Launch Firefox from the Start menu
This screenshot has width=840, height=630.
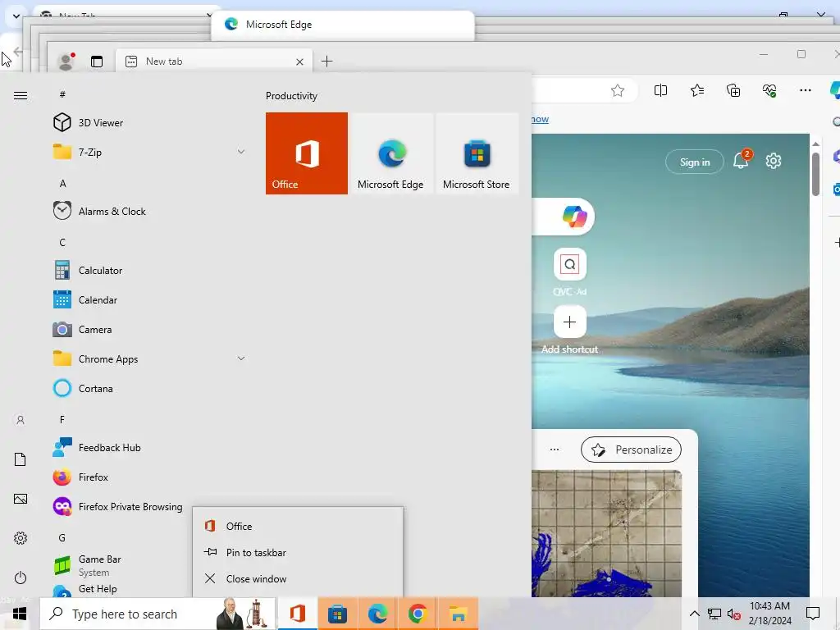[150, 477]
